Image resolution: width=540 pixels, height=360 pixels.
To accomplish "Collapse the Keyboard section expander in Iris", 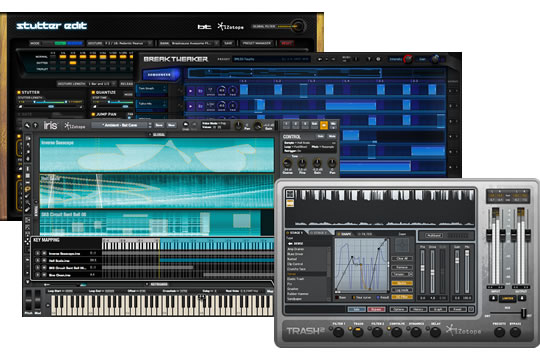I will pos(157,284).
